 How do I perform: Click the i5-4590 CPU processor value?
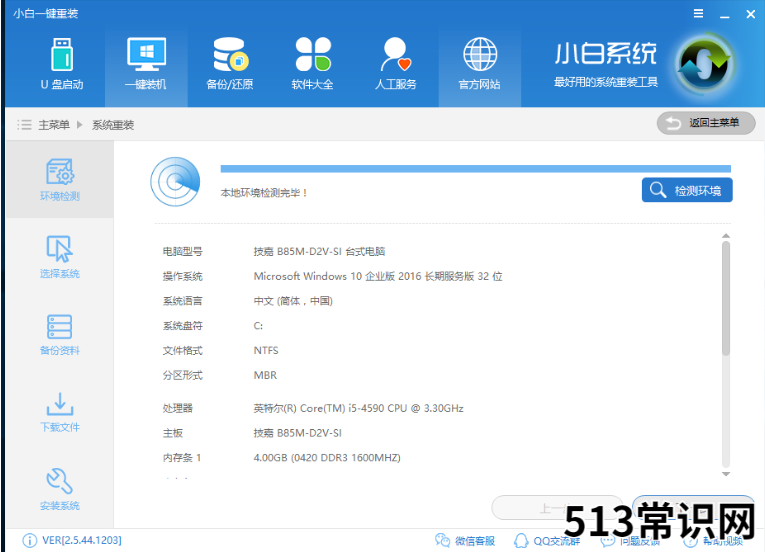coord(359,408)
